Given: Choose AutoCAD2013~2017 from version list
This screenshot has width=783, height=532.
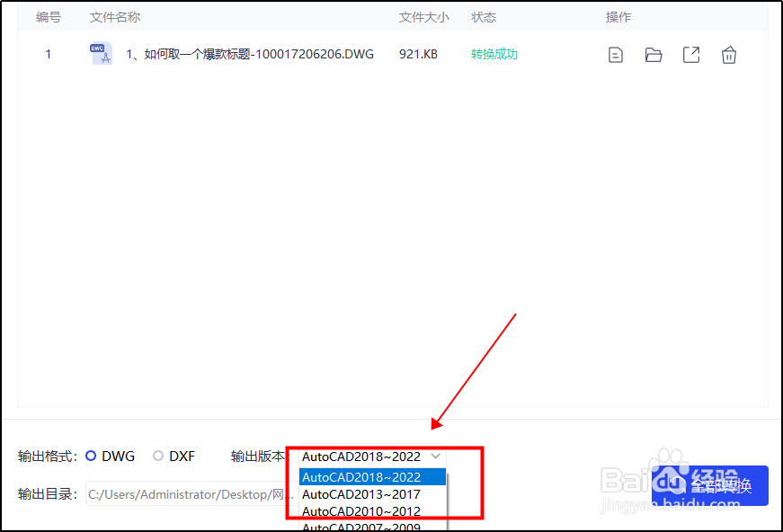Looking at the screenshot, I should pyautogui.click(x=372, y=494).
